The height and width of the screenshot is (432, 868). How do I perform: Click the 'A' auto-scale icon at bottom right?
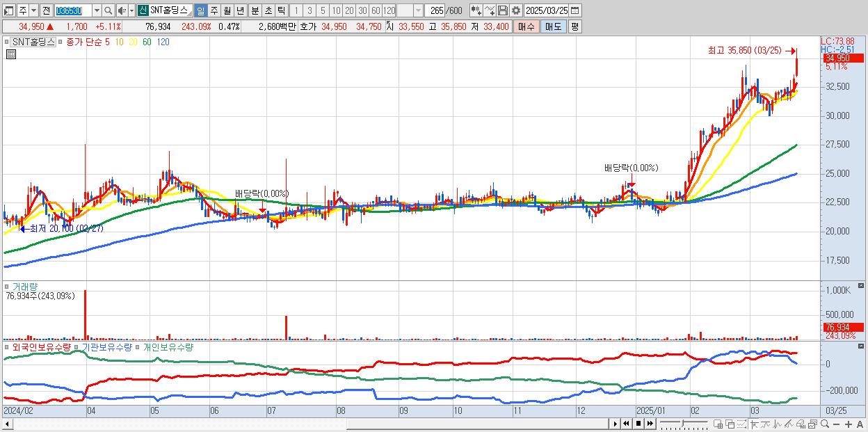[x=860, y=424]
